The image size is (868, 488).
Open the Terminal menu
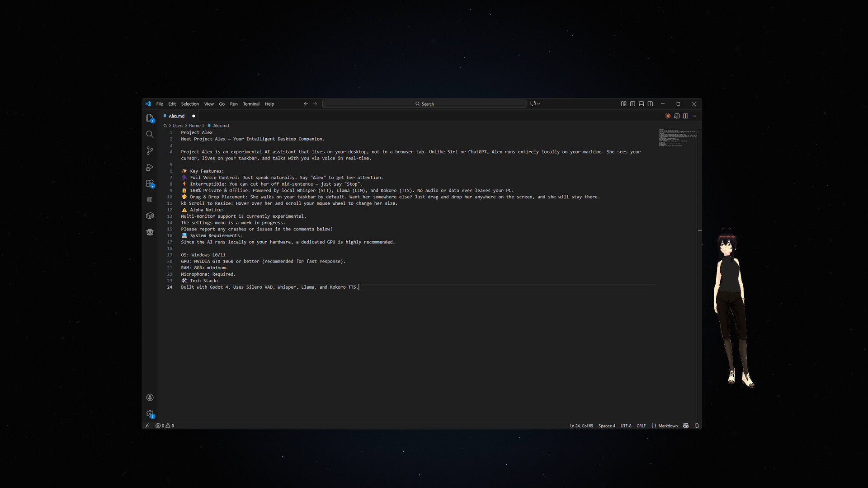(x=251, y=104)
